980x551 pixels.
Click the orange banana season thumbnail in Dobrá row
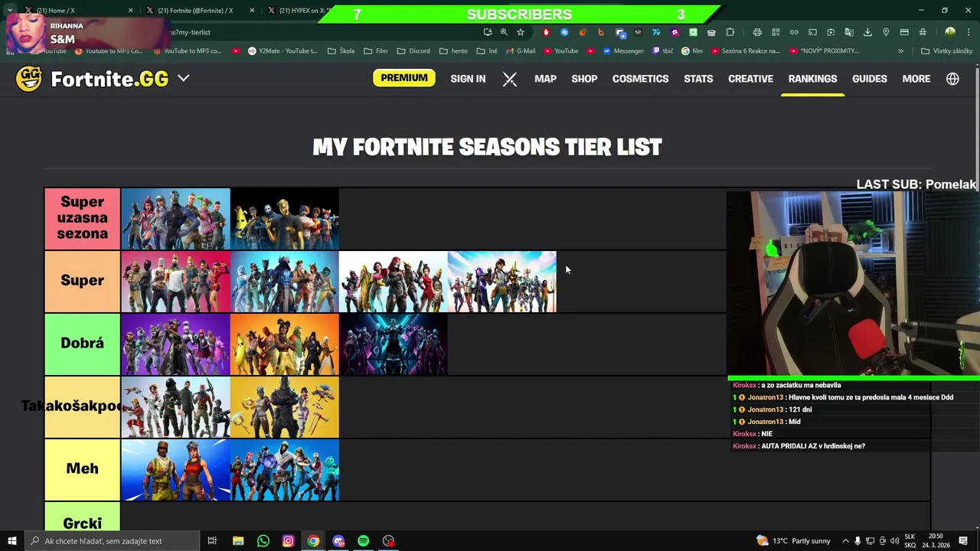[x=284, y=344]
